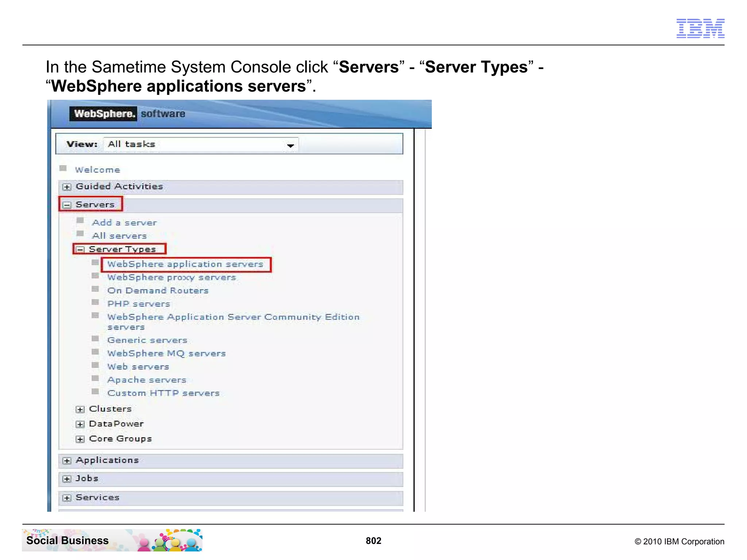Click the bullet icon beside PHP servers
Screen dimensions: 747x560
[95, 302]
